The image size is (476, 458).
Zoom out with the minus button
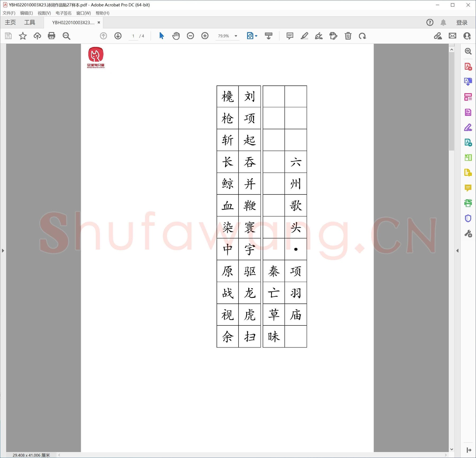[x=190, y=36]
